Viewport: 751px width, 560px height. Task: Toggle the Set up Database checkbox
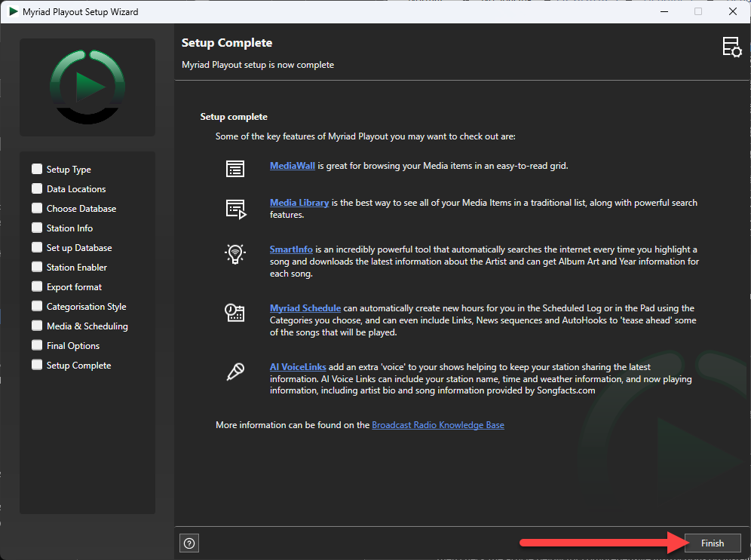pyautogui.click(x=37, y=247)
